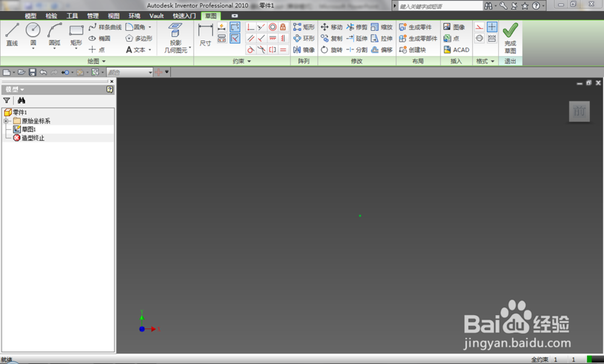
Task: Apply the symmetric constraint icon
Action: [272, 49]
